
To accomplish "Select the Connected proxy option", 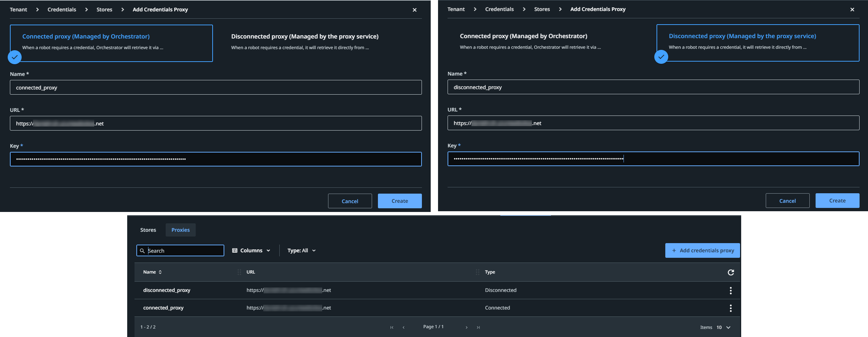I will coord(111,43).
